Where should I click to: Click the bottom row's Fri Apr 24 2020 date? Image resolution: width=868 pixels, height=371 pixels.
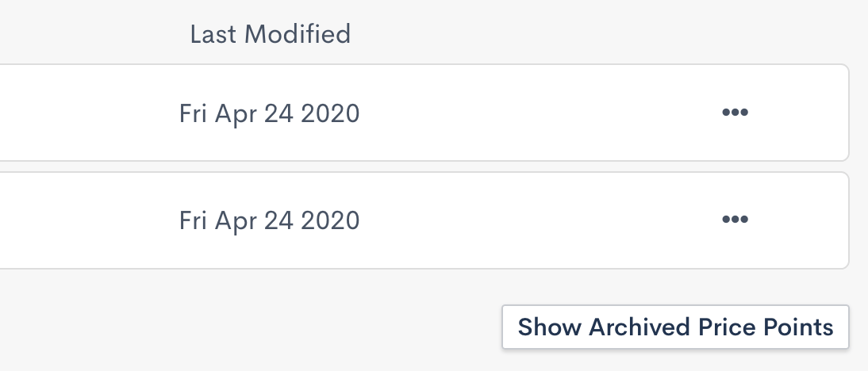(269, 220)
